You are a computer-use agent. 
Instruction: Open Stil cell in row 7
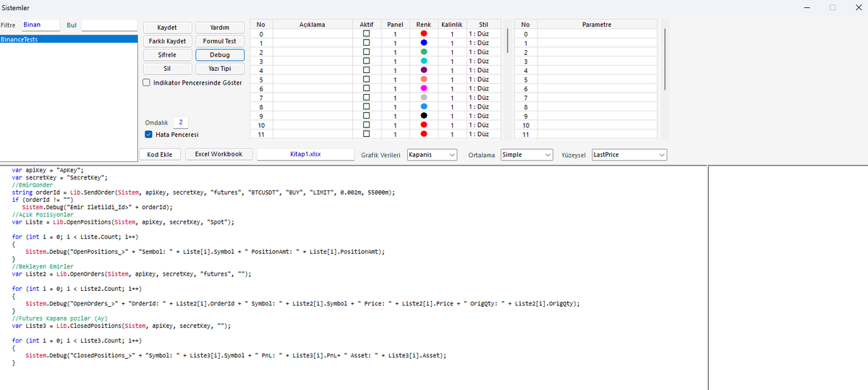point(484,98)
